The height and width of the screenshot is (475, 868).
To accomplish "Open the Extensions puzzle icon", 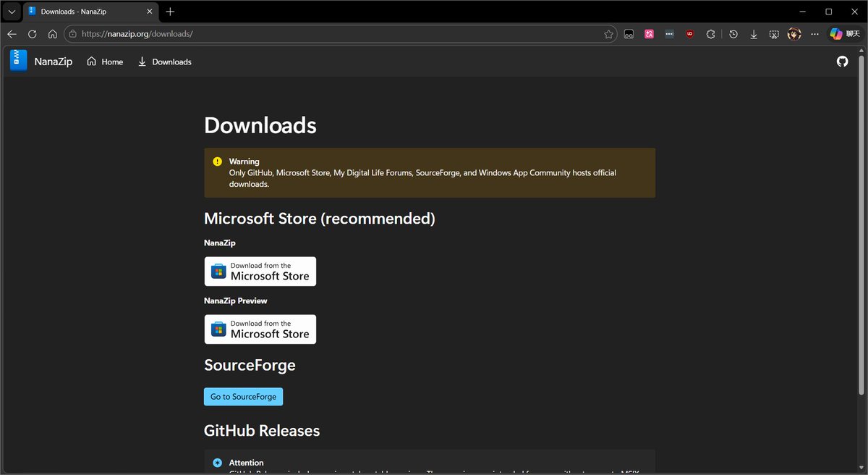I will click(x=710, y=34).
